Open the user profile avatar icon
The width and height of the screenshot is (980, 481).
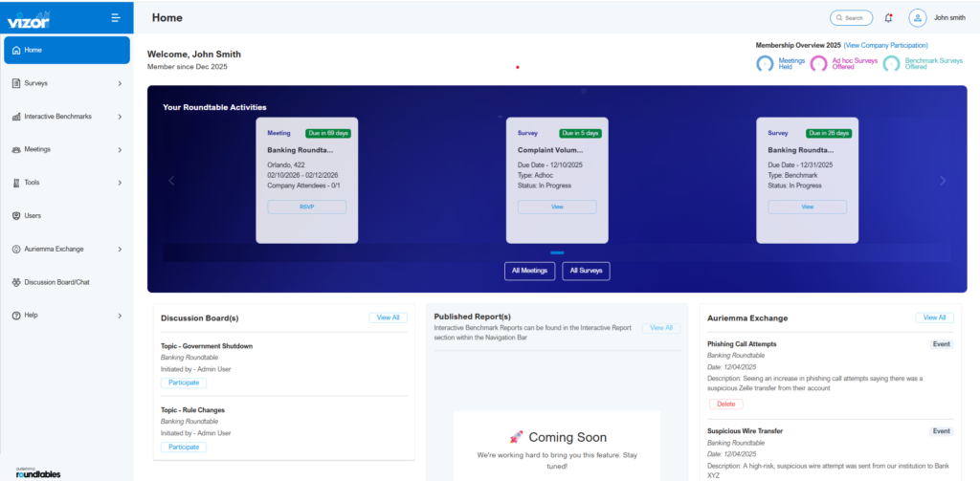point(918,17)
